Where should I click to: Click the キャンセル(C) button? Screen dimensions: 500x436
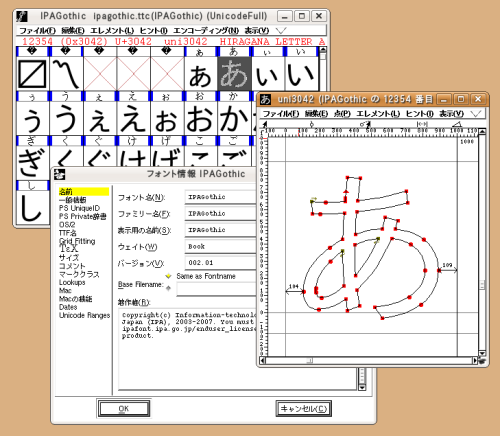tap(304, 409)
